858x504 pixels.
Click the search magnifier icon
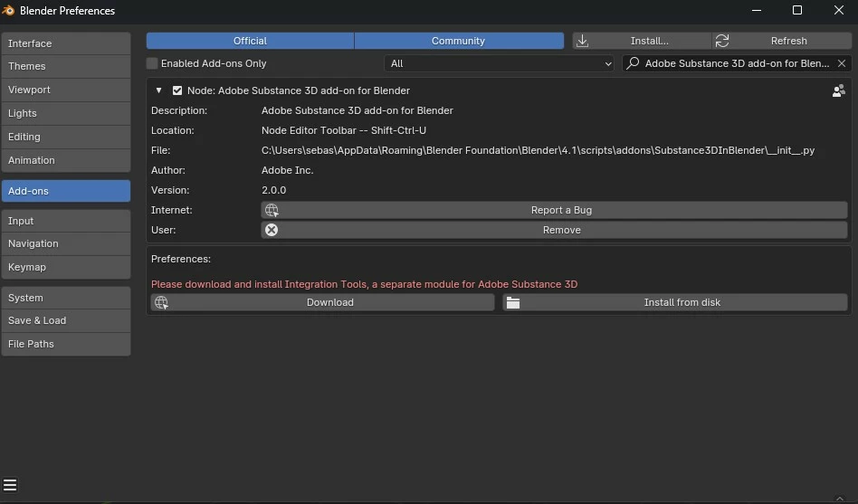tap(633, 63)
